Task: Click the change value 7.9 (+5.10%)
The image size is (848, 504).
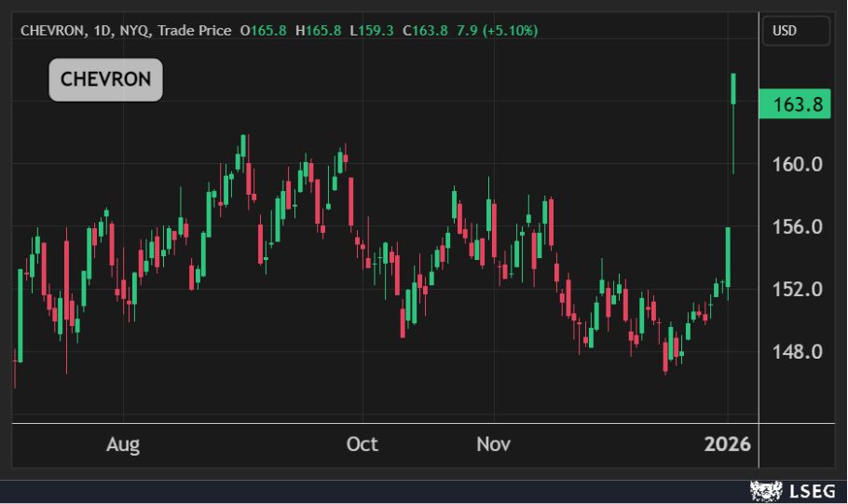Action: 497,31
